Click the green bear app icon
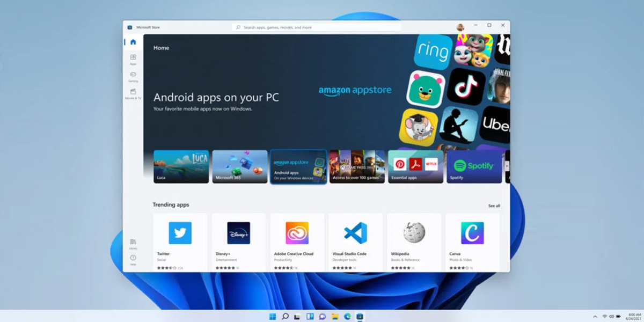Viewport: 644px width, 322px height. (426, 89)
